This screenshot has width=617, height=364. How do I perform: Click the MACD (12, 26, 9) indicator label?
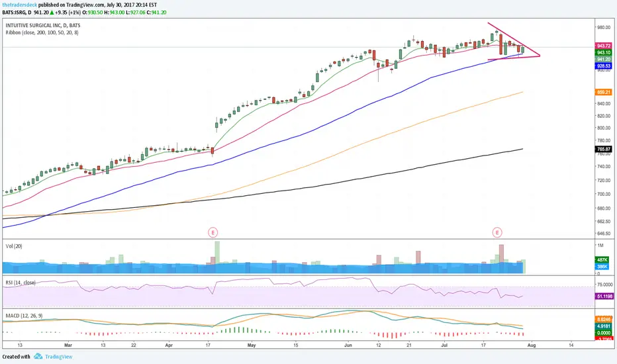(24, 316)
